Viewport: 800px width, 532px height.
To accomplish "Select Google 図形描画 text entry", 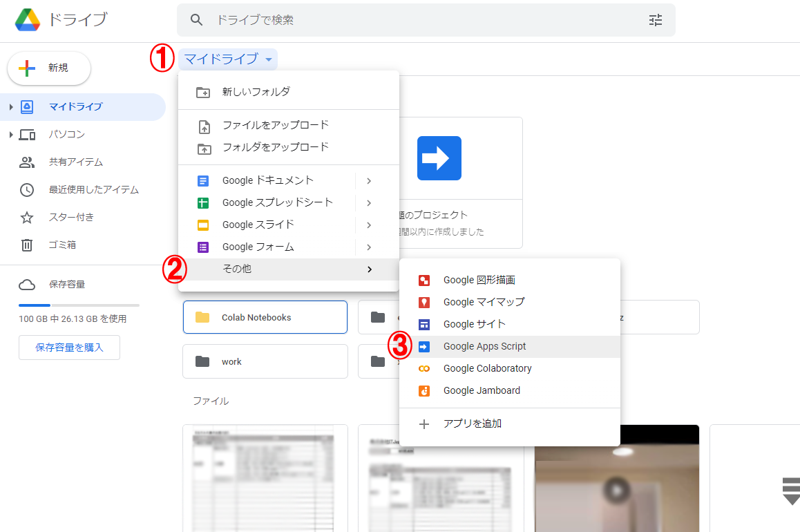I will [x=479, y=280].
